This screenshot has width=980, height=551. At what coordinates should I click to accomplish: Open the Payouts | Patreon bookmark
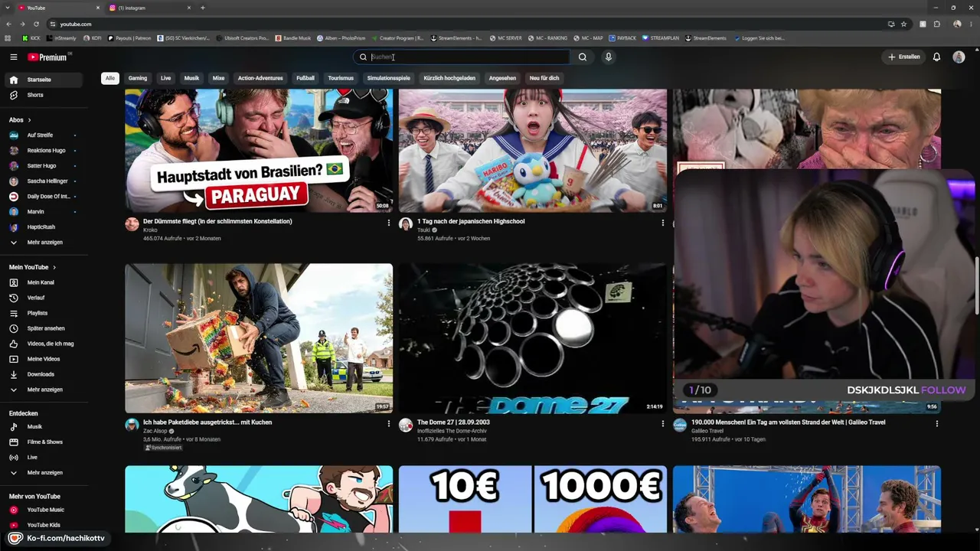[129, 37]
